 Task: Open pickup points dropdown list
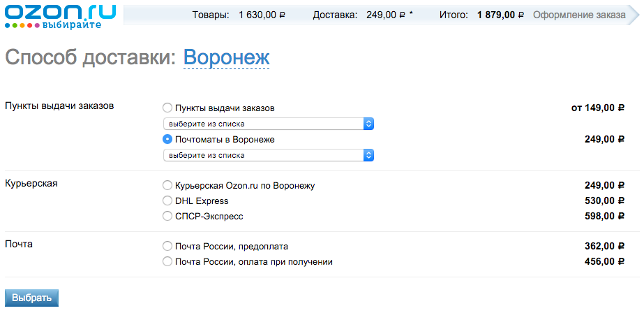pyautogui.click(x=268, y=124)
